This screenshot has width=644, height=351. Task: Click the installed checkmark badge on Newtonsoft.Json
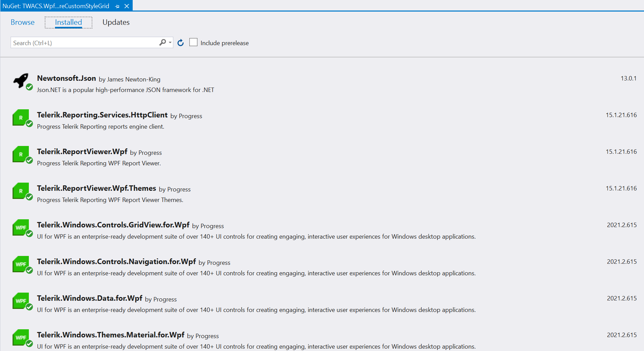click(x=30, y=88)
